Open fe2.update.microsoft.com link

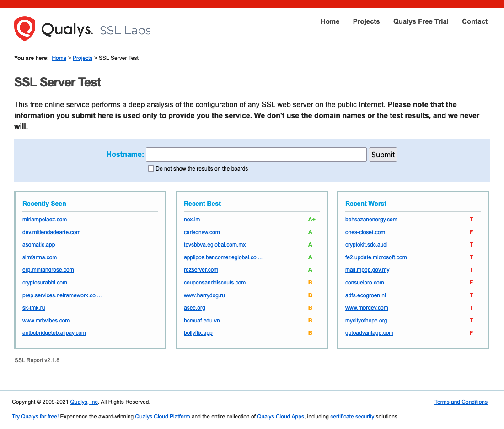tap(376, 257)
